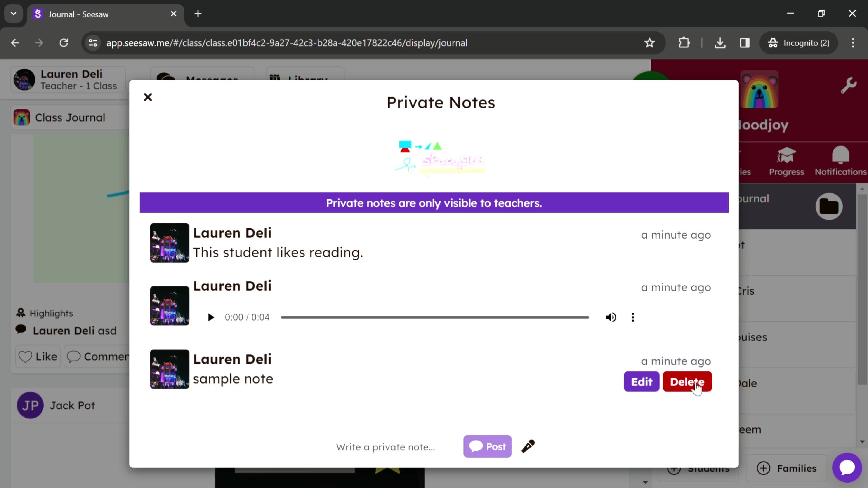Open the folder/portfolio icon on right
The image size is (868, 488).
coord(829,206)
